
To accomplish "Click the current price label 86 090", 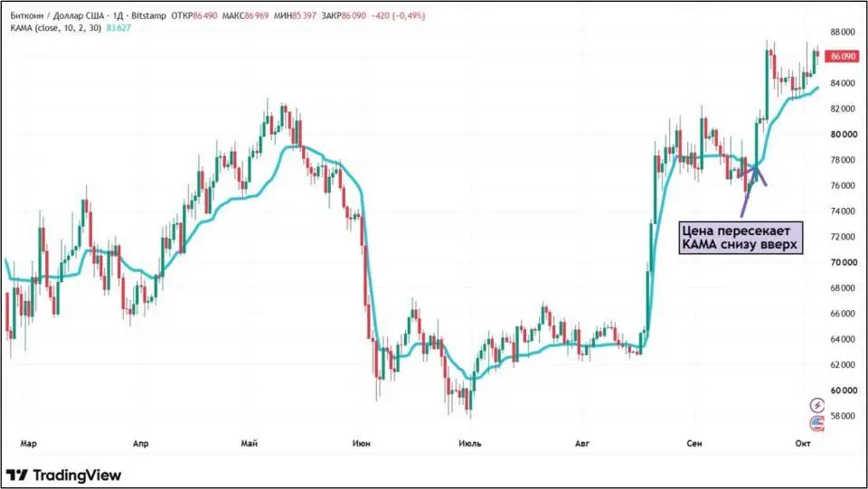I will click(x=843, y=56).
